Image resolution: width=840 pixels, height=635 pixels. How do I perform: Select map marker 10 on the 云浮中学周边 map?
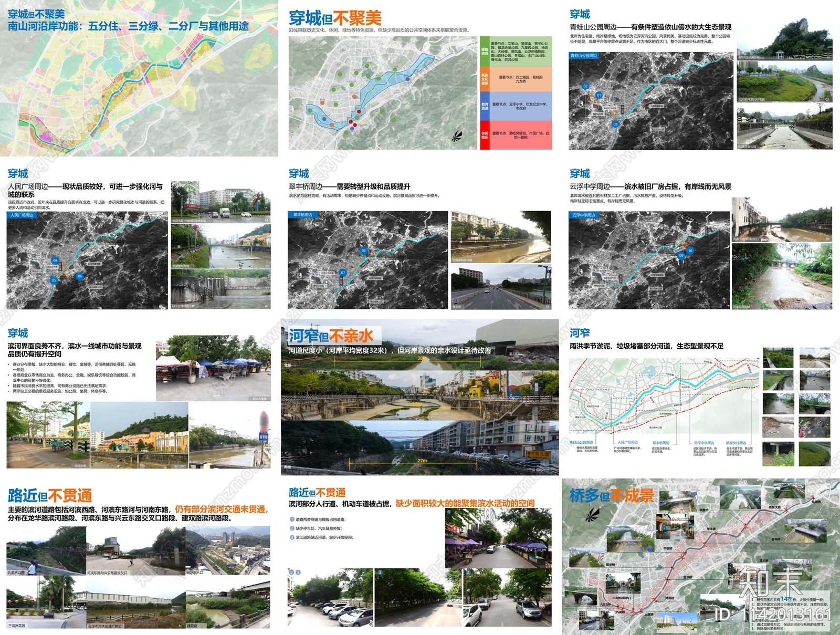(690, 251)
